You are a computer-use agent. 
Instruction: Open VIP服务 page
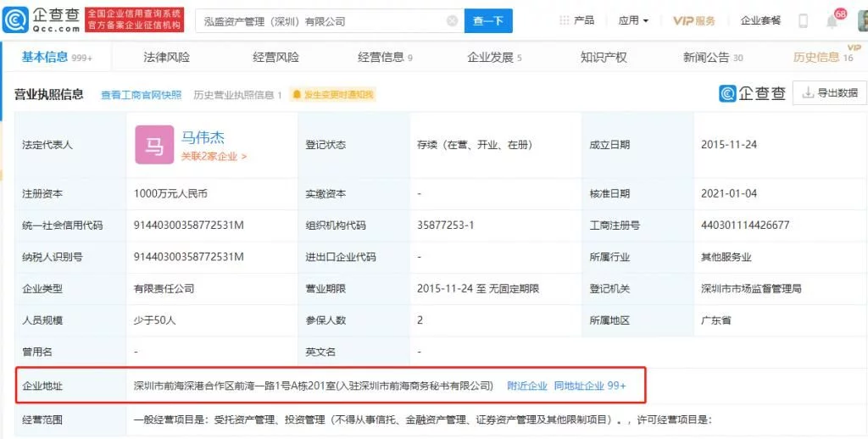694,20
